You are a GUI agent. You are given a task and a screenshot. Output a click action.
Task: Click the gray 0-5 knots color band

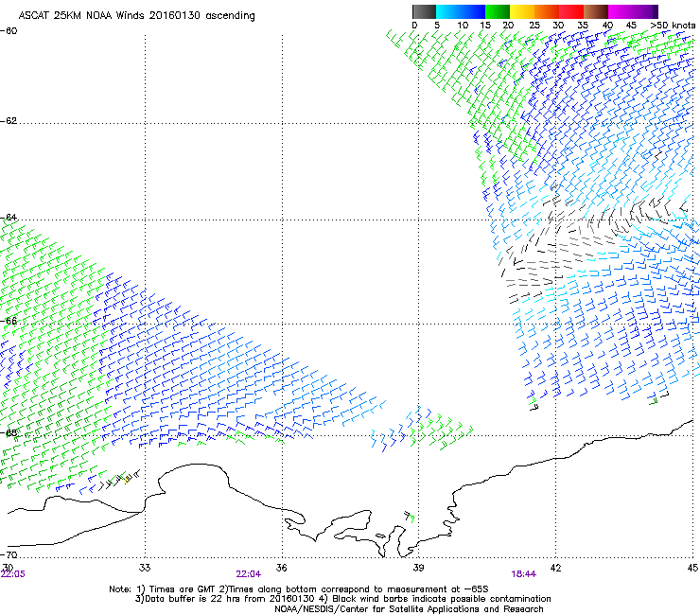click(x=424, y=11)
